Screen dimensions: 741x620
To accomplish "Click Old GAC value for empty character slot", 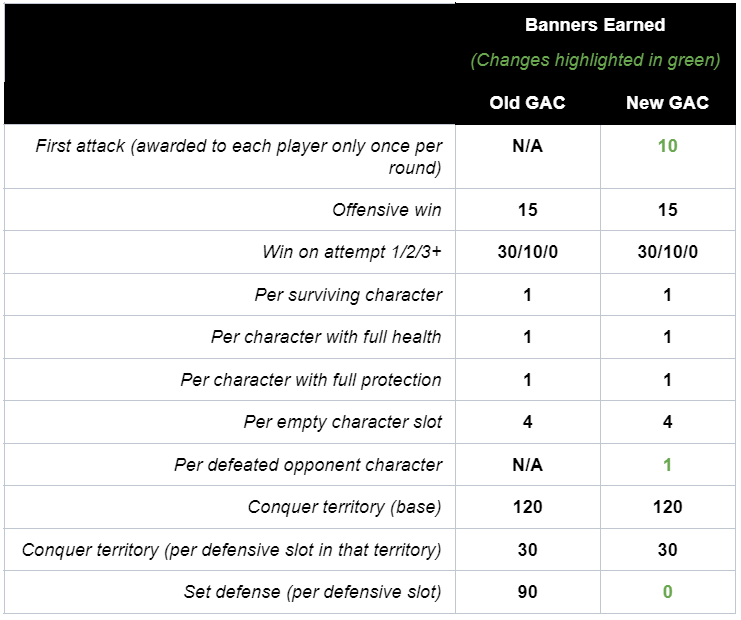I will 527,422.
